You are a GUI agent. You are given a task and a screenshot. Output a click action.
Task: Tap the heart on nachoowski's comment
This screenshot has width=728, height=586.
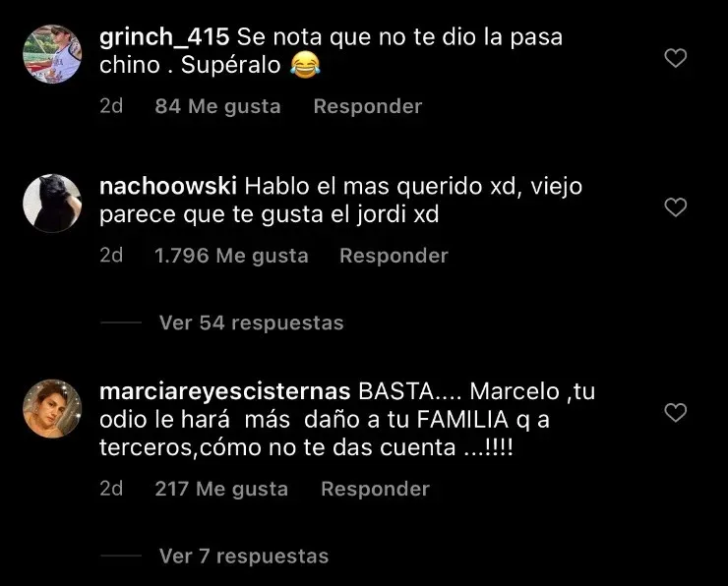coord(675,206)
